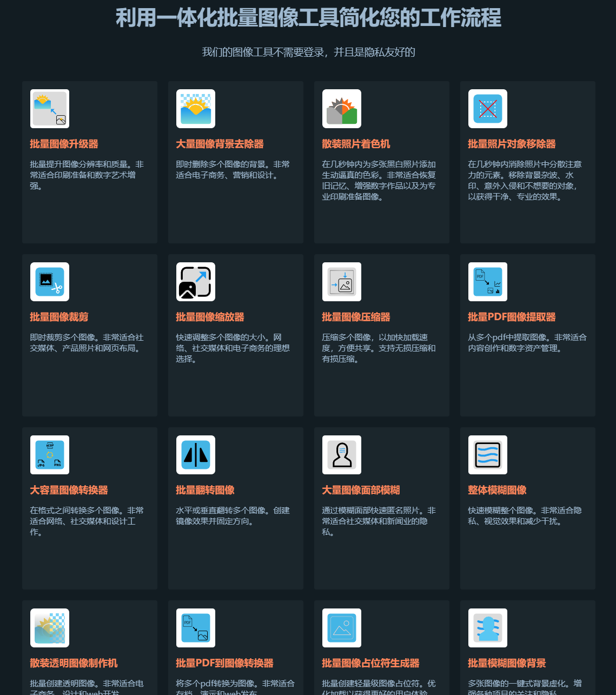Click description starting 在几秒钟内为多张黑白照片

click(379, 181)
